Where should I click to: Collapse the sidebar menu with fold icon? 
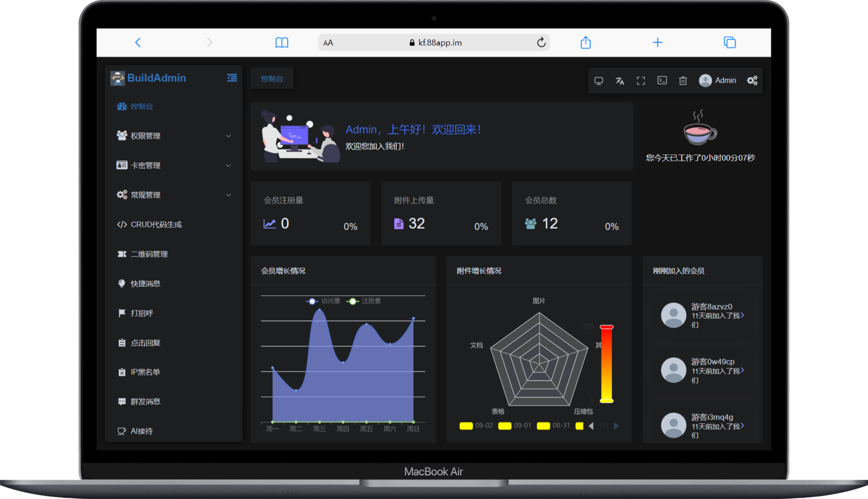pyautogui.click(x=232, y=78)
